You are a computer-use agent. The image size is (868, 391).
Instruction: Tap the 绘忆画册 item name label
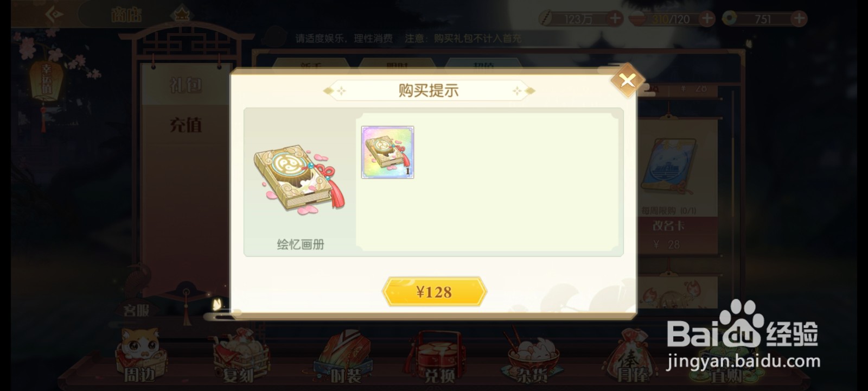pos(300,244)
